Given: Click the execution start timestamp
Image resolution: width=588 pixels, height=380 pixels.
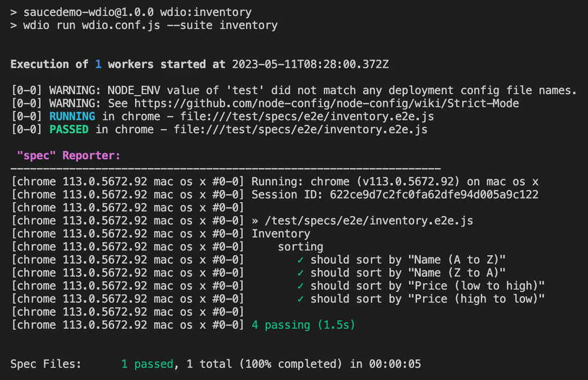Looking at the screenshot, I should point(310,65).
